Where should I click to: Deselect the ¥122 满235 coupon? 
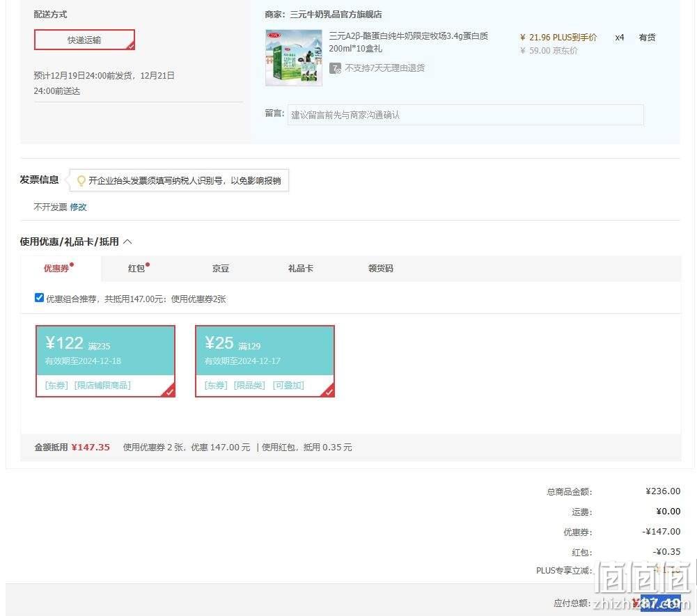105,361
